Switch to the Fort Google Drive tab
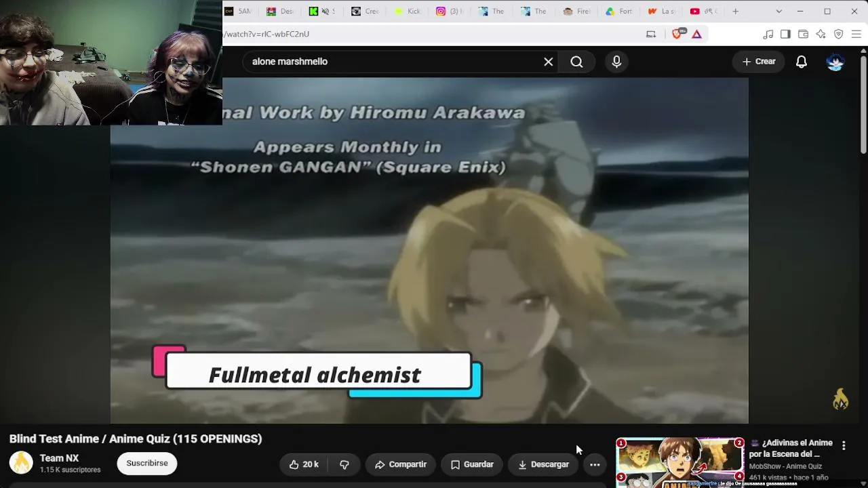Screen dimensions: 868x488 click(618, 11)
